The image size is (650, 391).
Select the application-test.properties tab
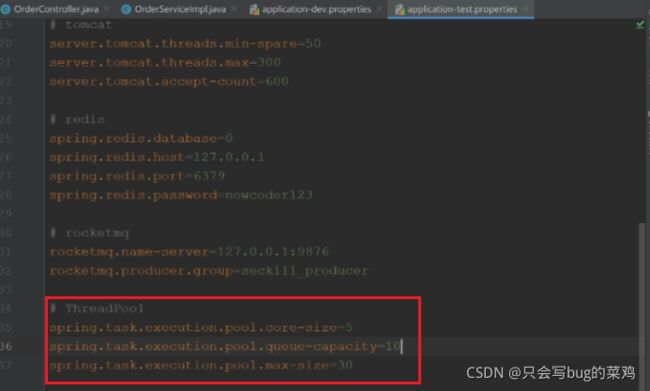[462, 9]
